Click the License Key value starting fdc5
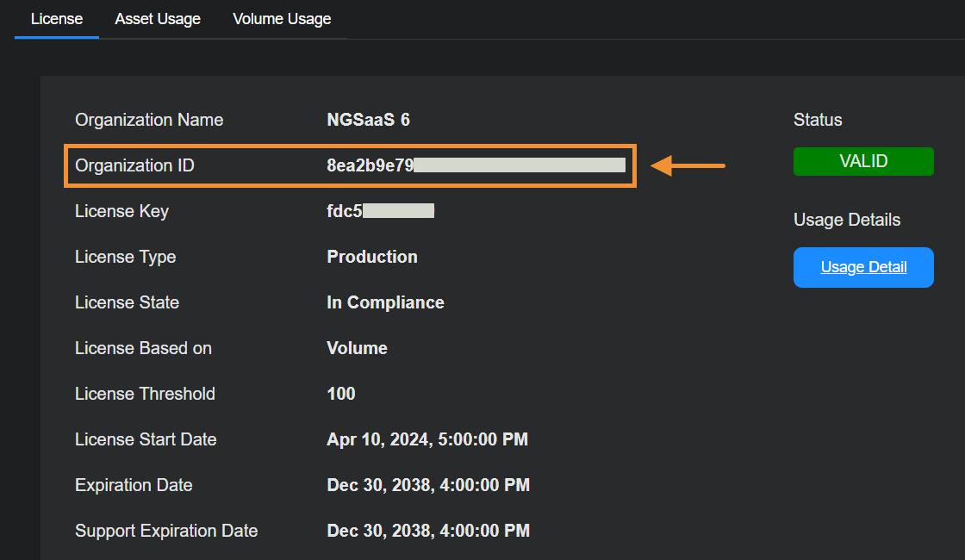Screen dimensions: 965x560 coord(380,211)
